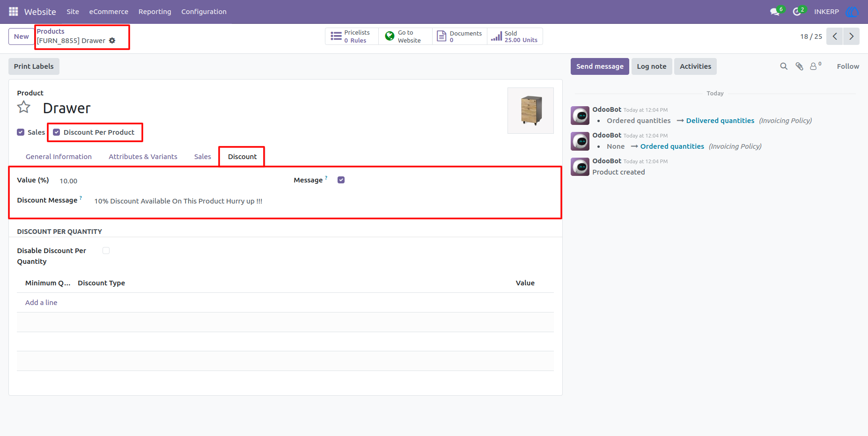The image size is (868, 436).
Task: Toggle the Message checkbox
Action: tap(341, 180)
